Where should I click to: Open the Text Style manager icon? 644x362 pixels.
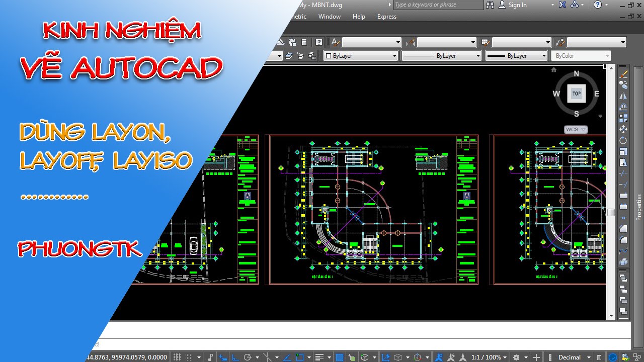335,42
